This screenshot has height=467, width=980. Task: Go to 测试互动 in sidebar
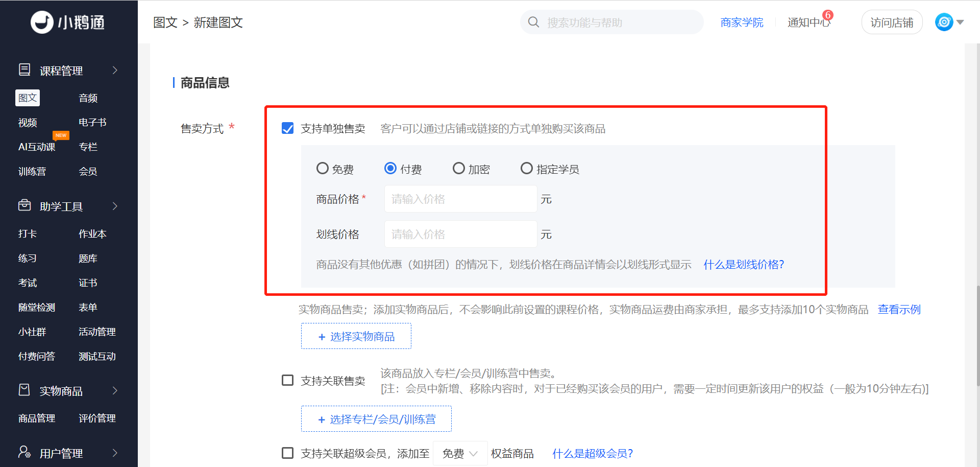point(97,356)
